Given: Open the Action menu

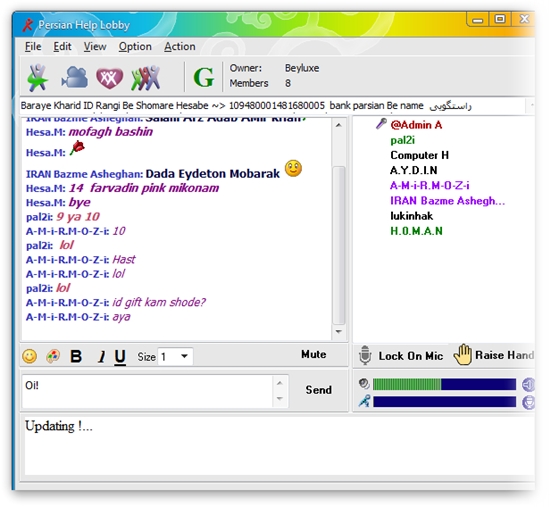Looking at the screenshot, I should point(180,46).
